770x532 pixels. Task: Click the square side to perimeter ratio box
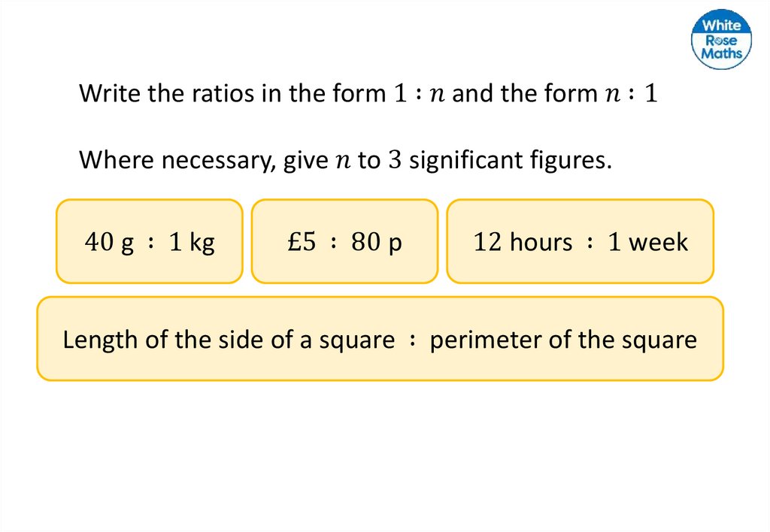click(x=380, y=339)
